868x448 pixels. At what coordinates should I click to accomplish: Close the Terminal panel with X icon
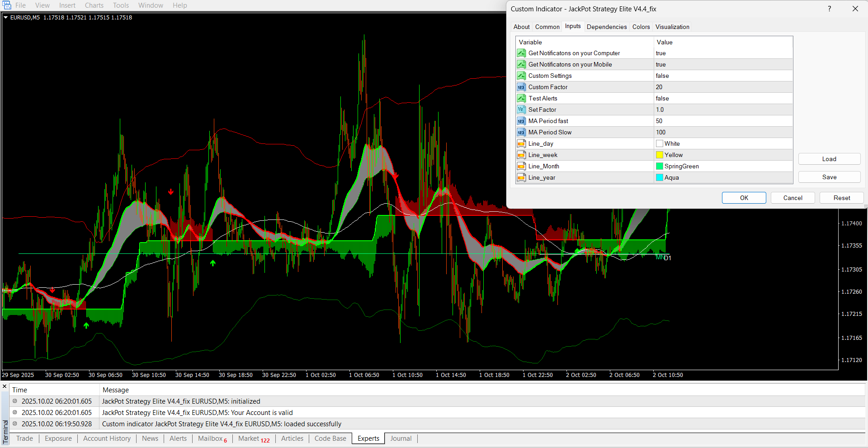[x=5, y=386]
